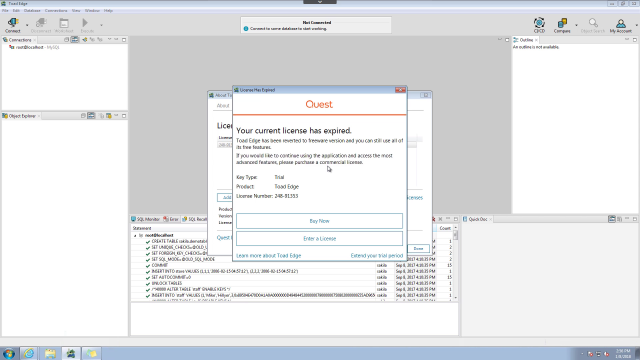640x360 pixels.
Task: Close the License Has Expired dialog
Action: click(x=400, y=90)
